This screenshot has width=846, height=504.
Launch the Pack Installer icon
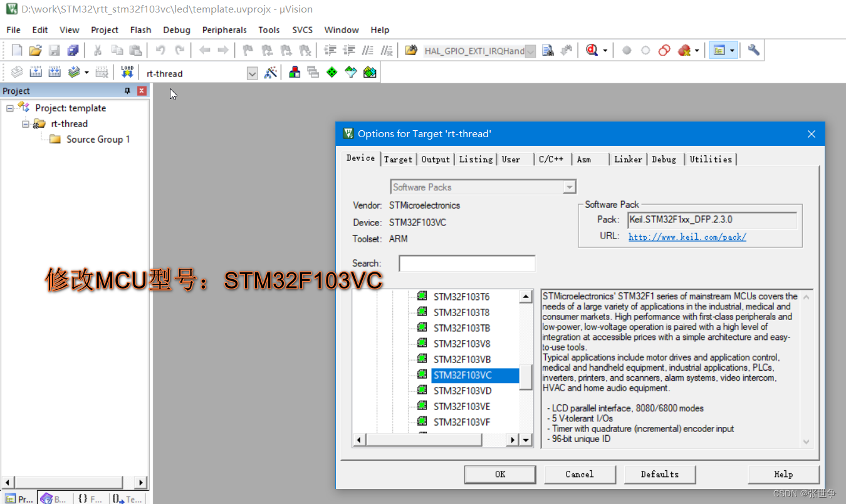tap(370, 73)
